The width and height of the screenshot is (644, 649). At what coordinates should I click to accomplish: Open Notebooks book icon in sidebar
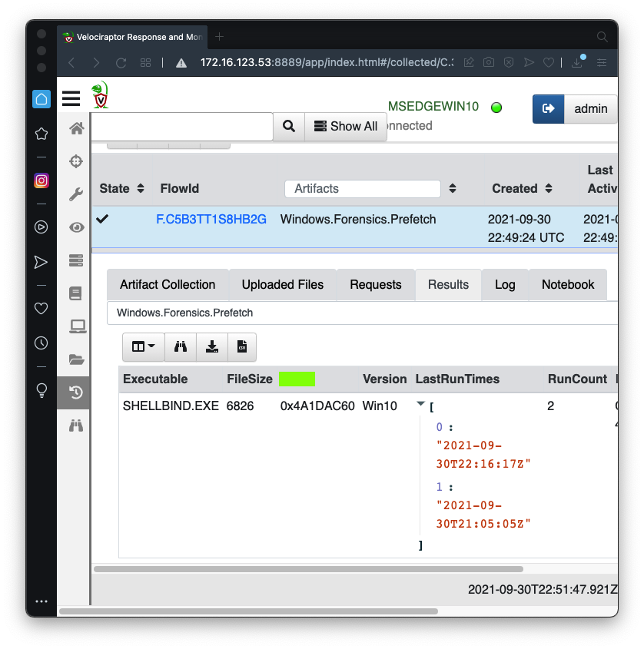75,293
